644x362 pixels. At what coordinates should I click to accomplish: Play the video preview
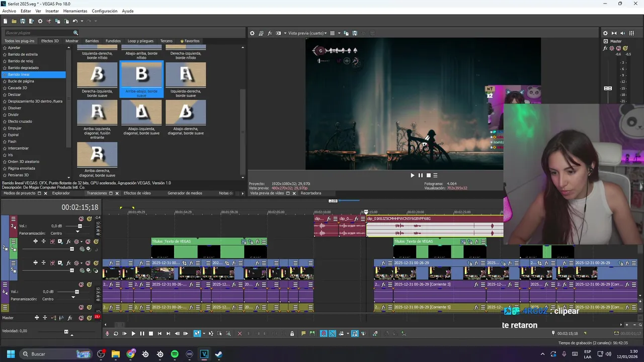coord(413,175)
